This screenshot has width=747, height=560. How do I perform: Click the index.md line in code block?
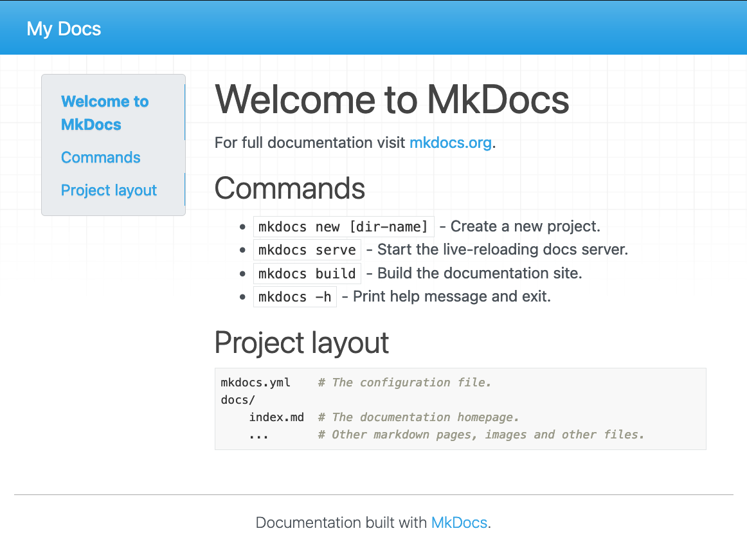click(276, 417)
